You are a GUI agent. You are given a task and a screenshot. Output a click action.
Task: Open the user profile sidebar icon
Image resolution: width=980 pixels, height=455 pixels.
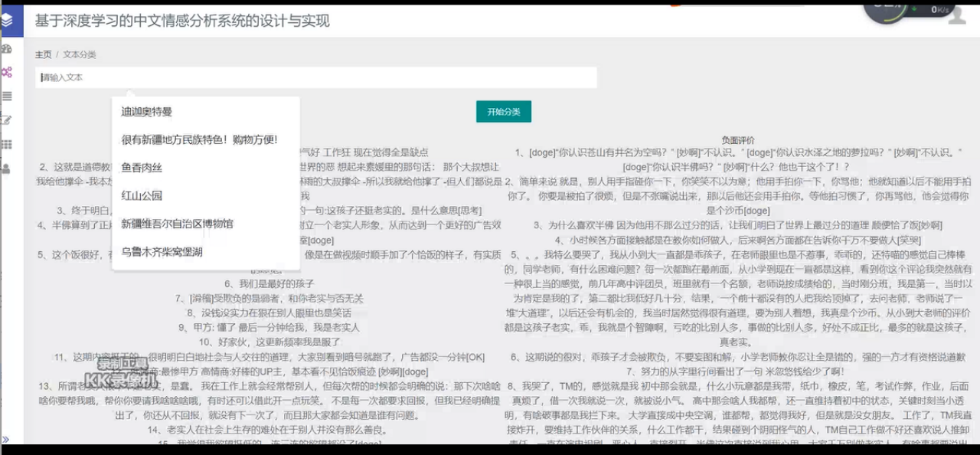[x=6, y=169]
